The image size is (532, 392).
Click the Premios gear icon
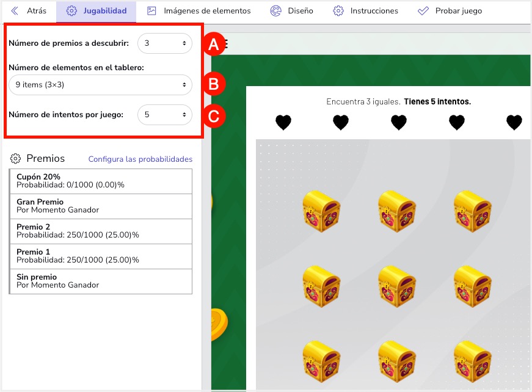pyautogui.click(x=15, y=158)
